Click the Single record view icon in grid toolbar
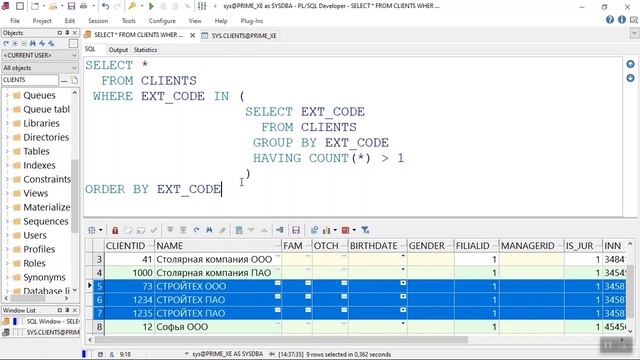This screenshot has height=360, width=640. click(x=239, y=230)
